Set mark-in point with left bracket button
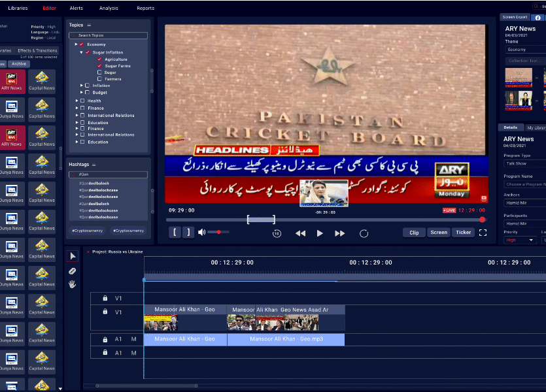This screenshot has width=546, height=392. coord(175,233)
